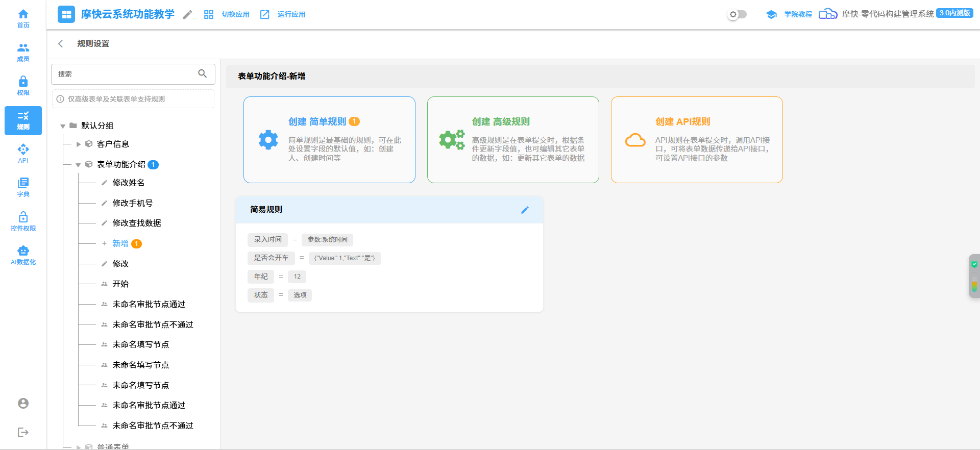The width and height of the screenshot is (980, 450).
Task: Open the 成员 members section
Action: [x=23, y=48]
